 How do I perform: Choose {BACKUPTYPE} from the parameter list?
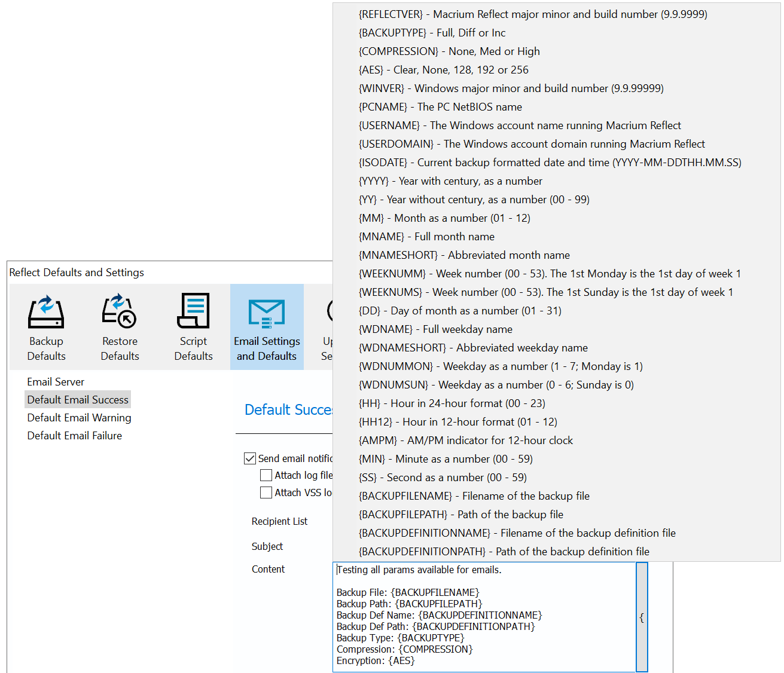(x=556, y=33)
